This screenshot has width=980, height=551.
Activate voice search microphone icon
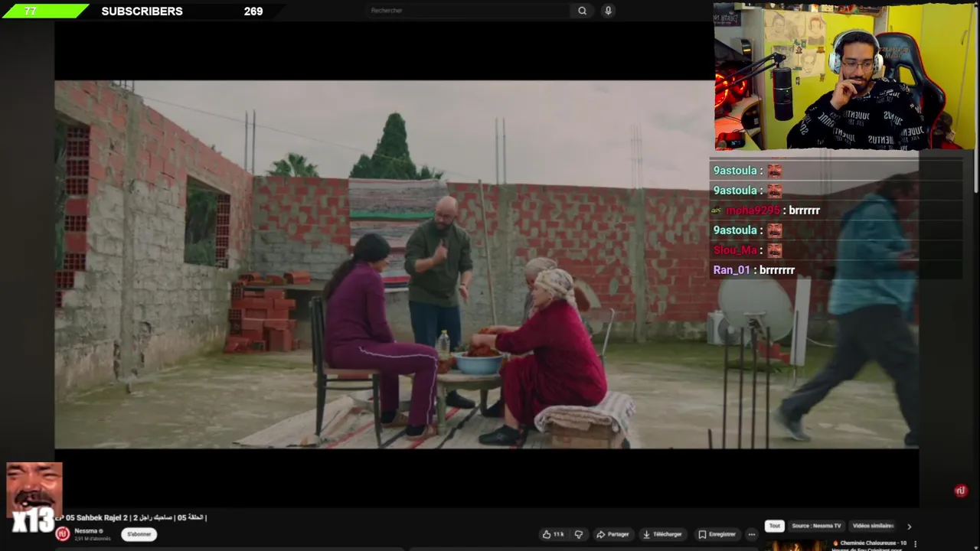click(608, 11)
